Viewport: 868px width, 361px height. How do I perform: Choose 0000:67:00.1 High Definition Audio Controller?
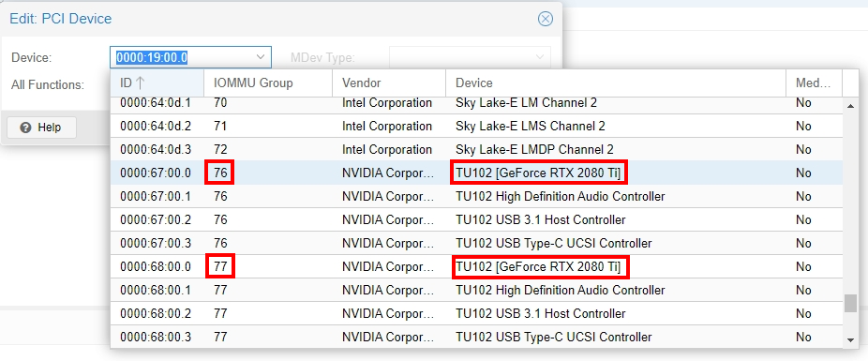point(476,197)
